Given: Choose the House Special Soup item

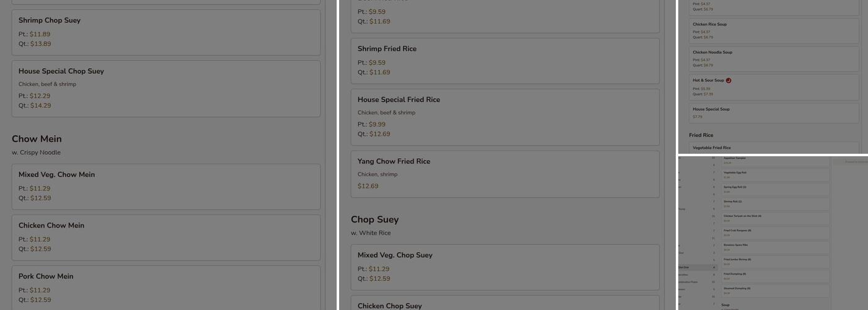Looking at the screenshot, I should tap(774, 113).
